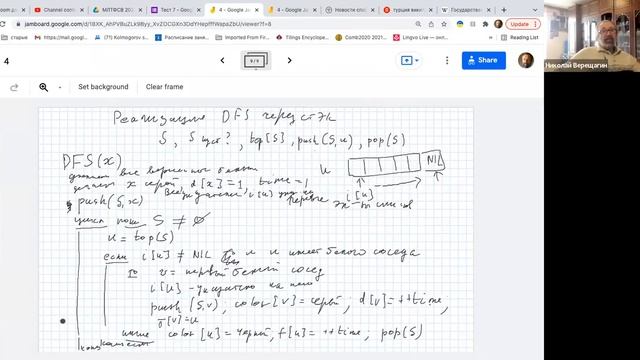Viewport: 640px width, 360px height.
Task: Open the three-dot more actions menu
Action: click(x=447, y=60)
